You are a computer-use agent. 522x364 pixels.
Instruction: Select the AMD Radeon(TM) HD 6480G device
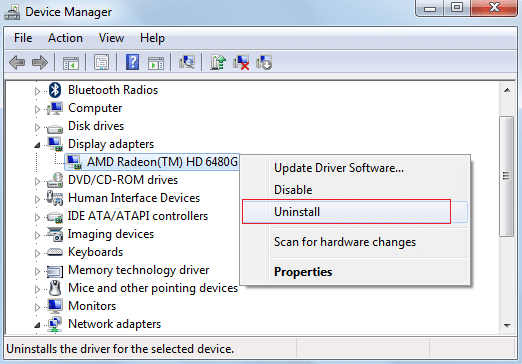pos(152,162)
